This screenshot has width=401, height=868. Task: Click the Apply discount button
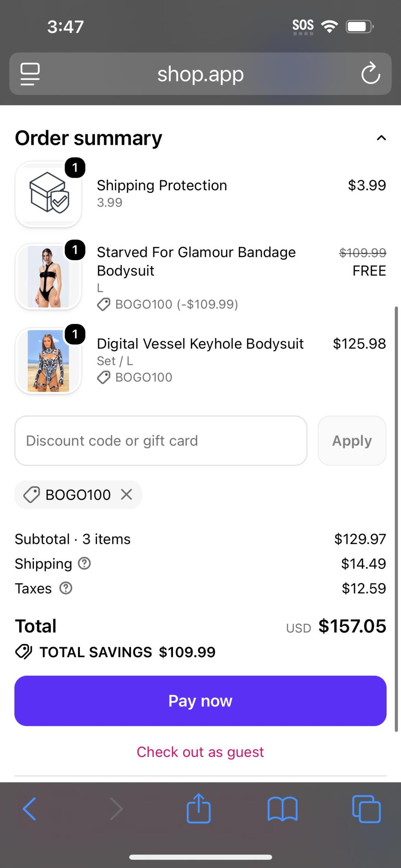(x=352, y=441)
